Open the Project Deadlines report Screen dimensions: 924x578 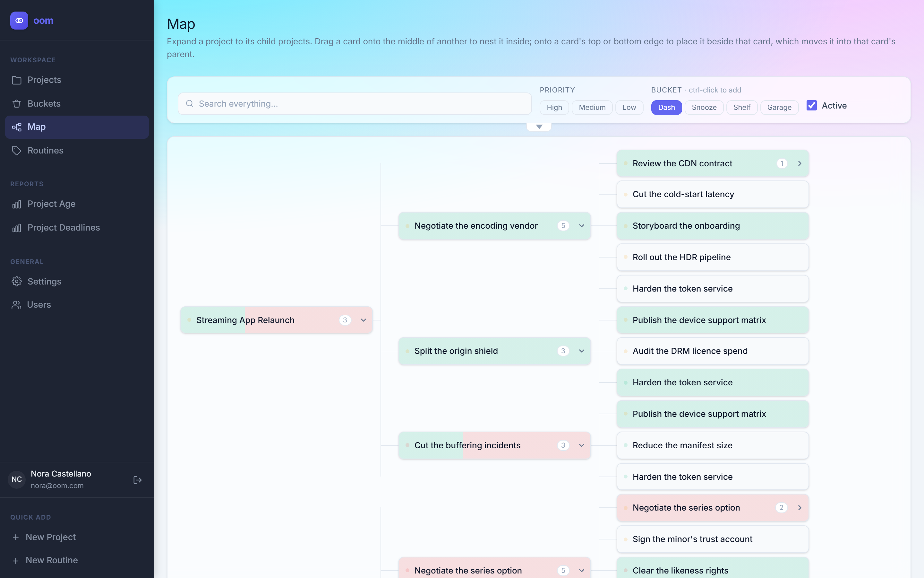pyautogui.click(x=77, y=228)
